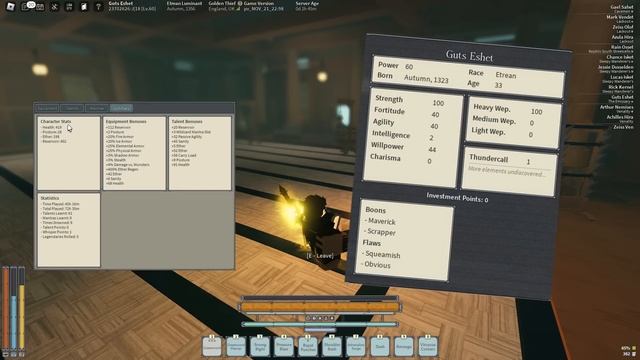
Task: Click the Investment Points: 0 label
Action: pyautogui.click(x=457, y=198)
